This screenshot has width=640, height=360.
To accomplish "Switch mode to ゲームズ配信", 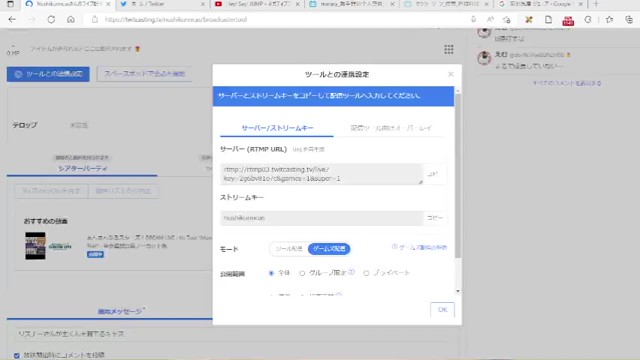I will 329,249.
